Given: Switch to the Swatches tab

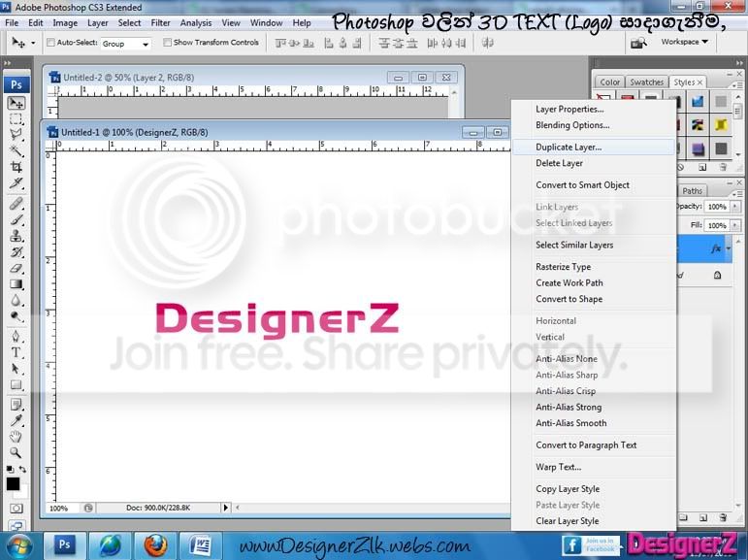Looking at the screenshot, I should [x=646, y=82].
